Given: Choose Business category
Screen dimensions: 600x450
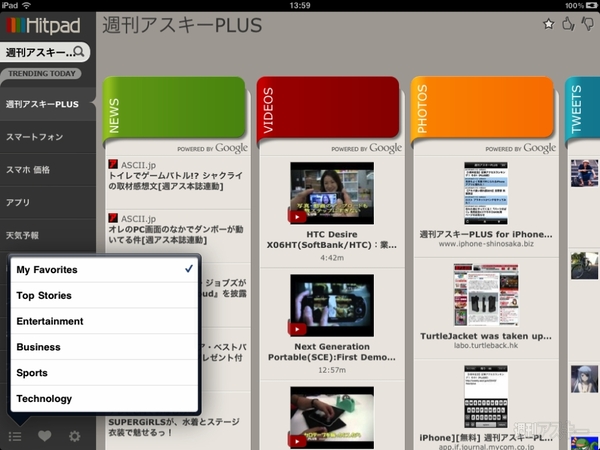Looking at the screenshot, I should (104, 347).
